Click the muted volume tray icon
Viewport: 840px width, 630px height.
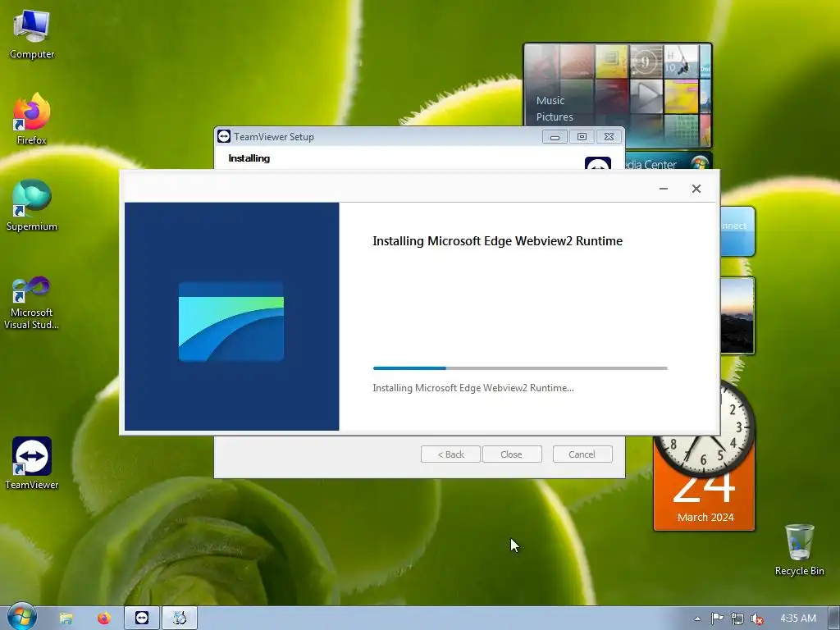point(757,619)
